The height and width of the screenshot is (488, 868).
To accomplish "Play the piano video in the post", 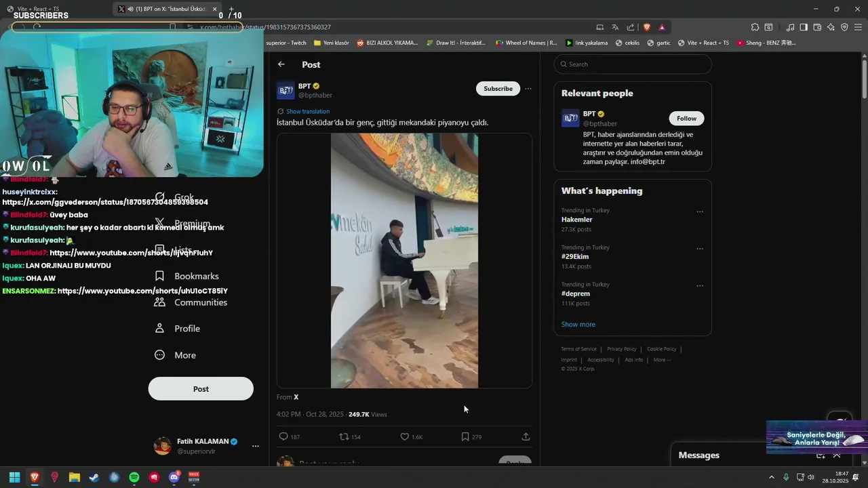I will click(x=404, y=261).
